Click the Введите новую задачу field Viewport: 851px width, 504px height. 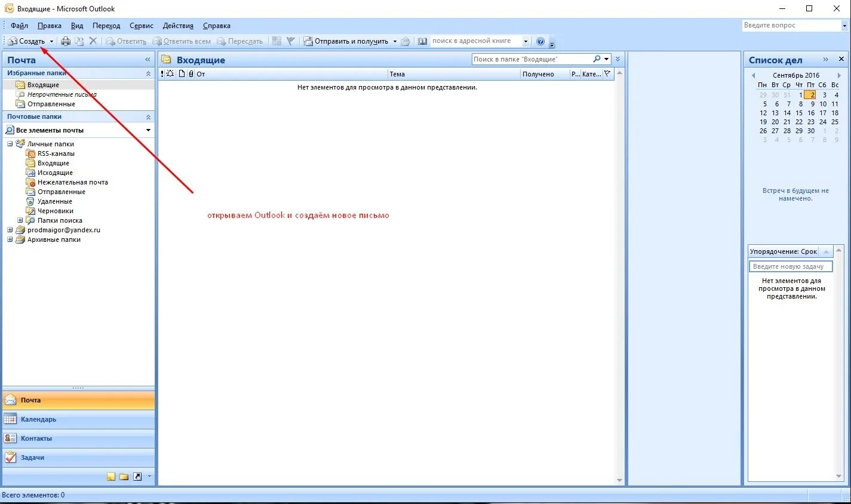pos(791,266)
